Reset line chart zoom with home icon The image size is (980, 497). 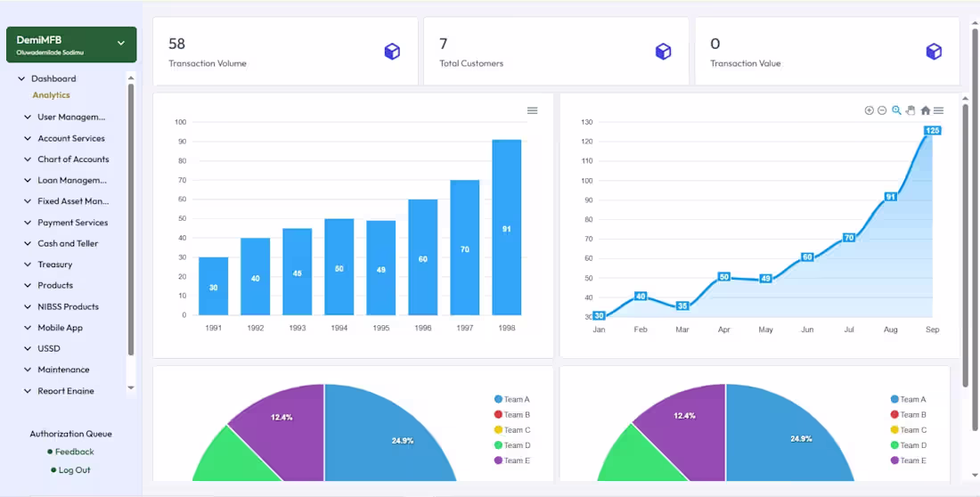[x=926, y=110]
